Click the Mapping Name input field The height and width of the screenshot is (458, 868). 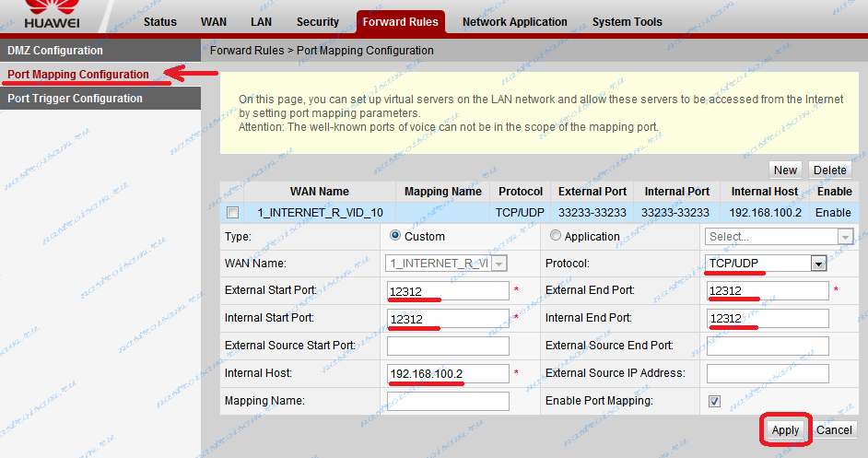coord(448,402)
